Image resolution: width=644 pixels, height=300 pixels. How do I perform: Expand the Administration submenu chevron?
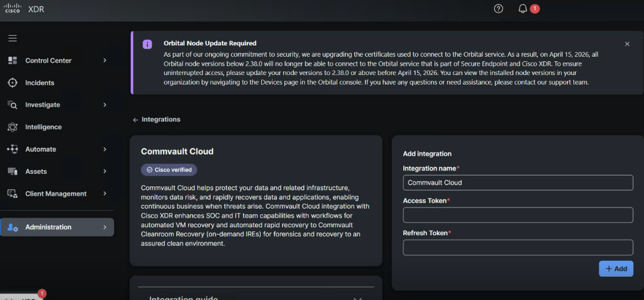pyautogui.click(x=104, y=227)
